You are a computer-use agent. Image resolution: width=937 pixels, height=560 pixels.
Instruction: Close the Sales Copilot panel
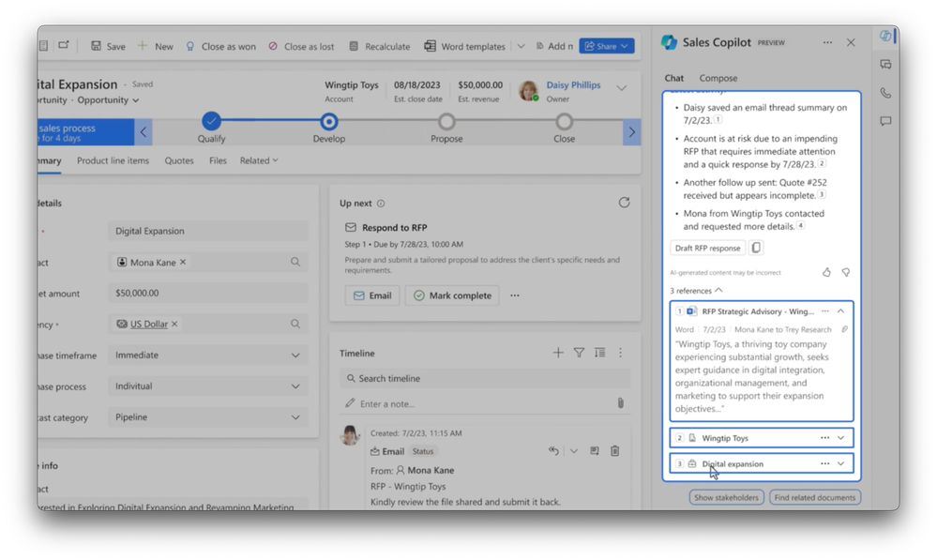pos(851,42)
